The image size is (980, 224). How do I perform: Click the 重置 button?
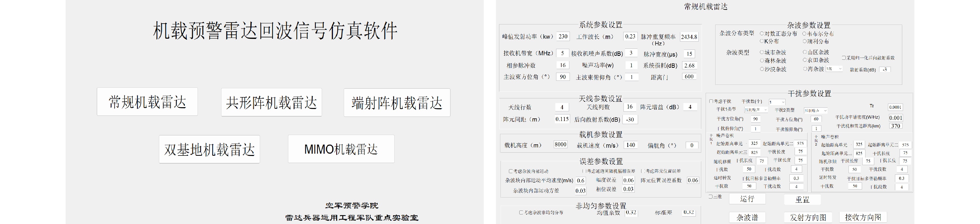(x=802, y=199)
